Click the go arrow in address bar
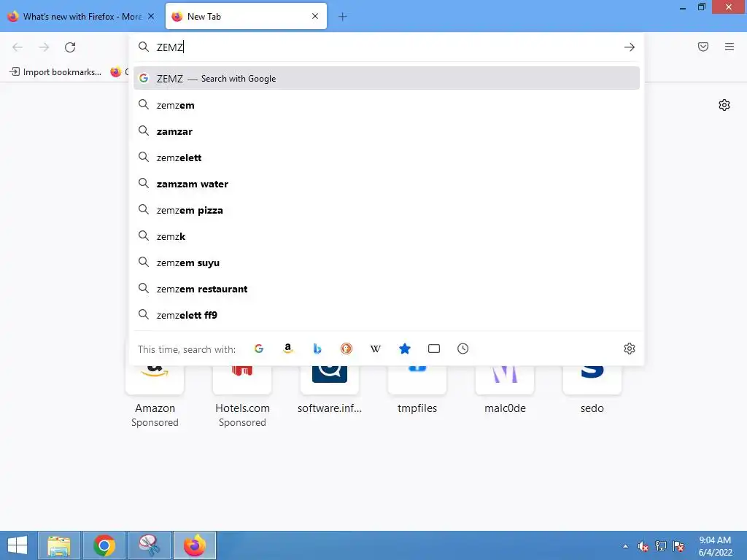 coord(630,47)
